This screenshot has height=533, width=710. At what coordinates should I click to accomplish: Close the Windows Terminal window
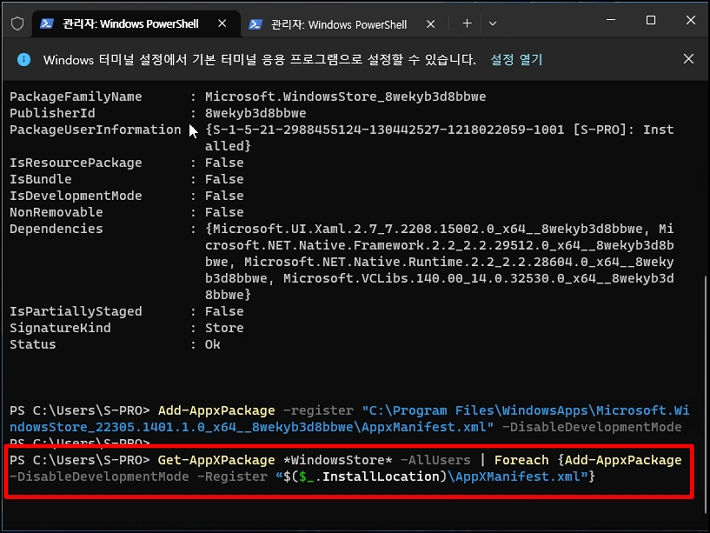(x=691, y=20)
